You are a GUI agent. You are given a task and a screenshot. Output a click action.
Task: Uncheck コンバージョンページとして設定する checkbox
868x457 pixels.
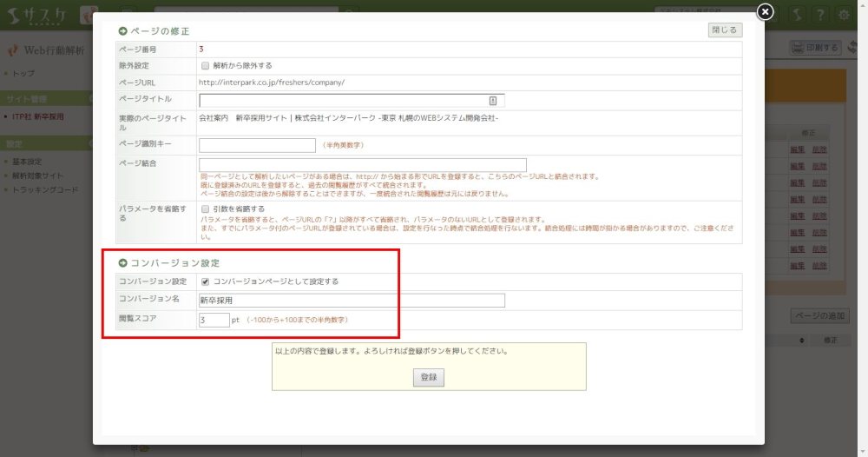205,281
